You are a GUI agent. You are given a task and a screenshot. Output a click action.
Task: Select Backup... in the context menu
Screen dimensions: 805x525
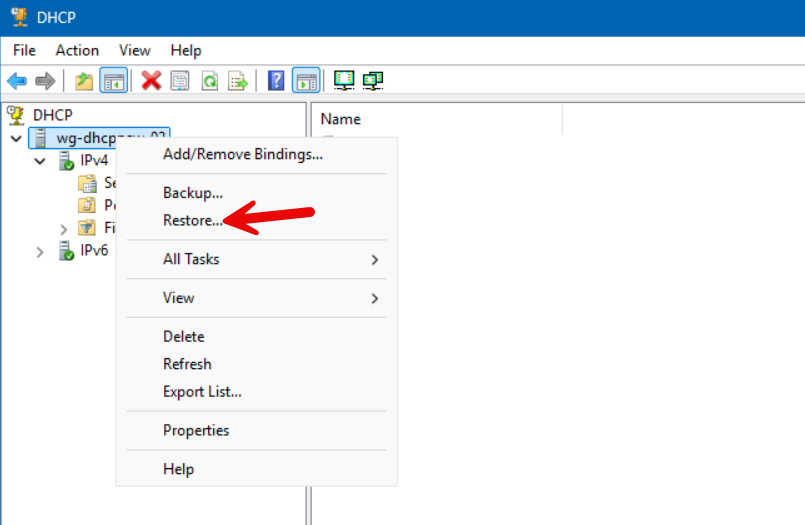192,192
